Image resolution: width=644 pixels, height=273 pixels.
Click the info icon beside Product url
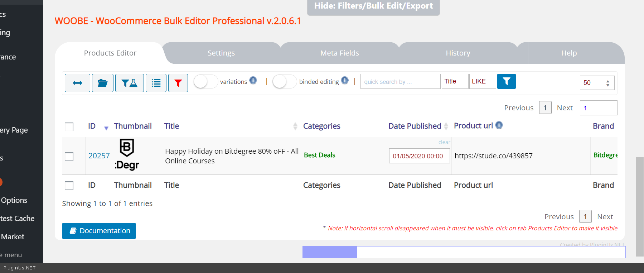point(499,125)
